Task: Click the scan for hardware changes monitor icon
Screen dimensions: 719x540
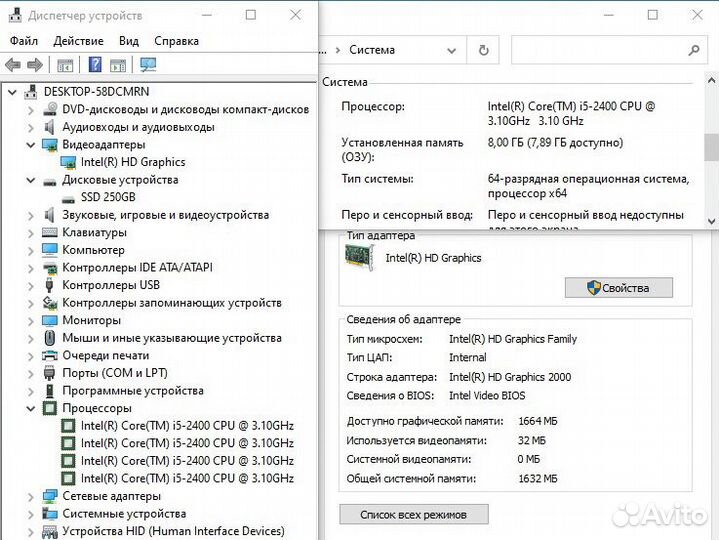Action: pyautogui.click(x=148, y=65)
